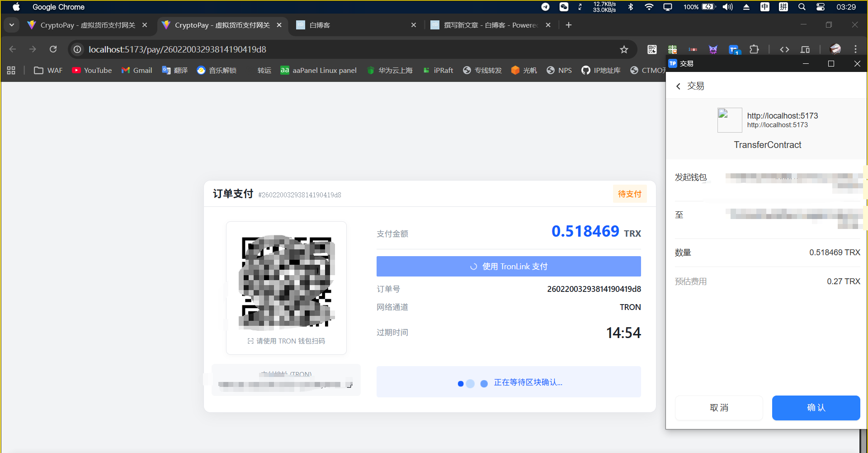Screen dimensions: 868x453
Task: Adjust the volume from the menu bar
Action: [727, 7]
